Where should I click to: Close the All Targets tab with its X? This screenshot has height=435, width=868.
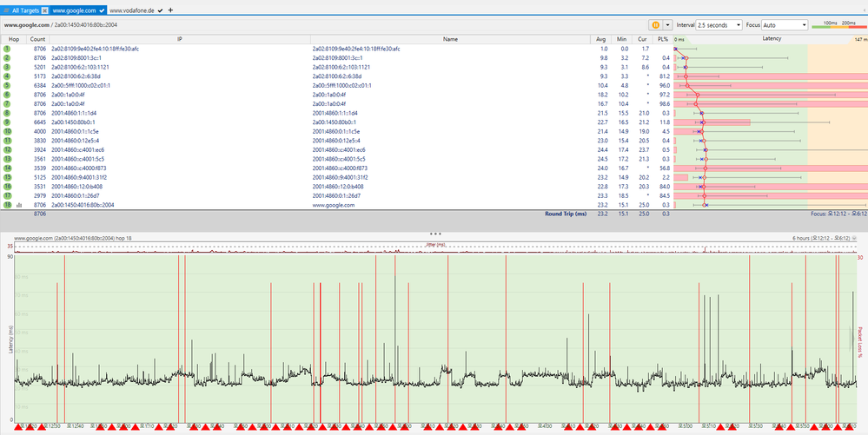(45, 10)
